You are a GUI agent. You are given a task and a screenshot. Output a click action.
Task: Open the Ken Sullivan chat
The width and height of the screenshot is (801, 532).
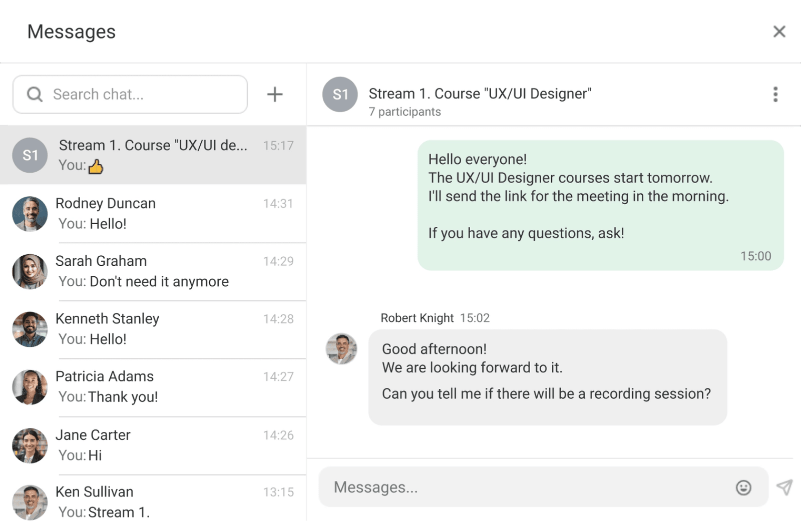click(150, 500)
